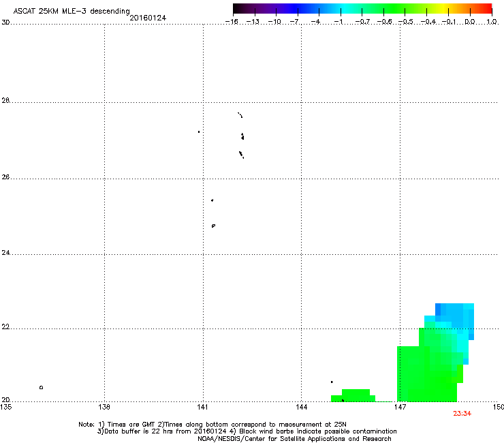Click the note line beginning "Note: 1) Times are GMT"

coord(212,425)
